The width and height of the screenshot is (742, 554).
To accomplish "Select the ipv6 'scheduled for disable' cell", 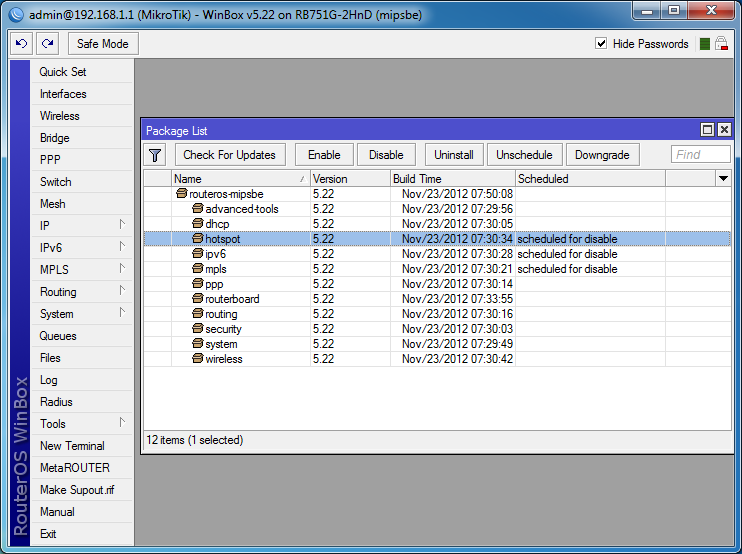I will 590,254.
